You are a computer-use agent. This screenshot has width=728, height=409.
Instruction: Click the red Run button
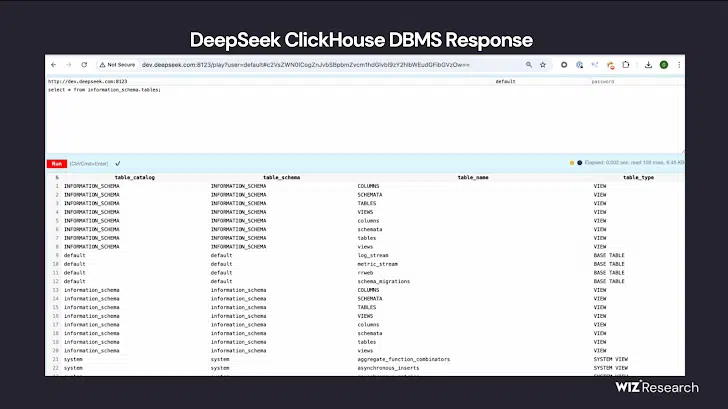tap(57, 164)
